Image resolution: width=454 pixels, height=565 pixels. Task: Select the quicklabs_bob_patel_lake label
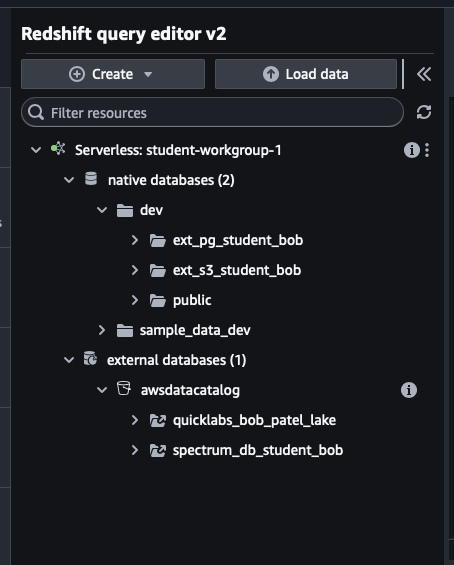(254, 420)
